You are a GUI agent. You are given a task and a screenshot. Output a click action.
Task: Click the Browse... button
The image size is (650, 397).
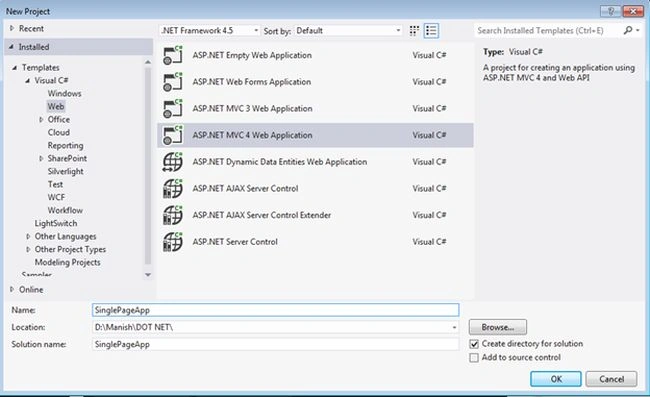[x=498, y=327]
